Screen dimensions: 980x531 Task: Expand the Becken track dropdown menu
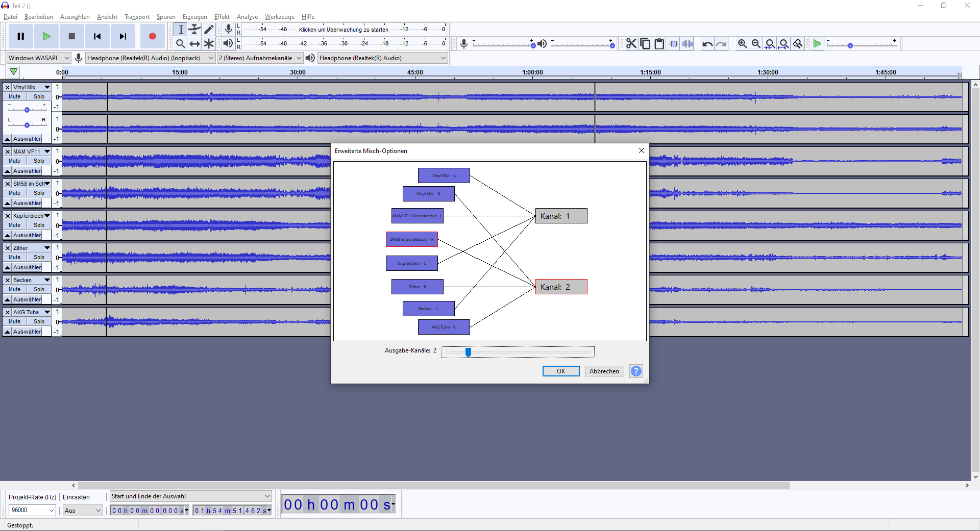coord(47,280)
